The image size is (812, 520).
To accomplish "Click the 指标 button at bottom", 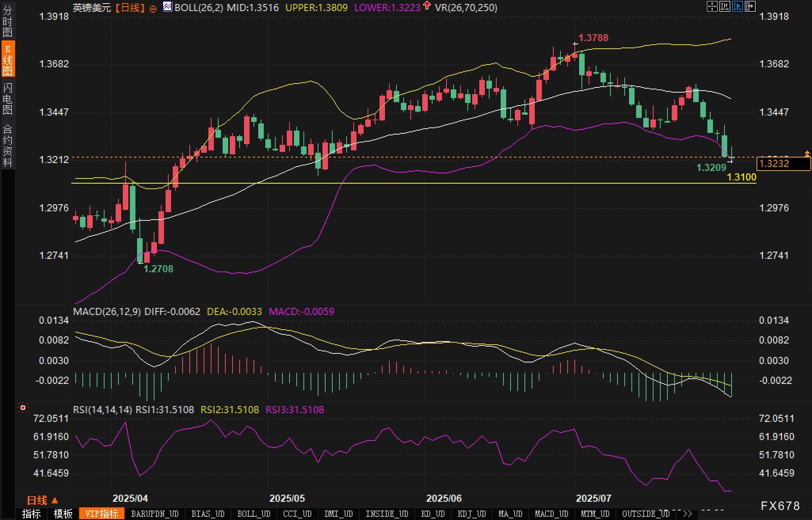I will (x=32, y=514).
